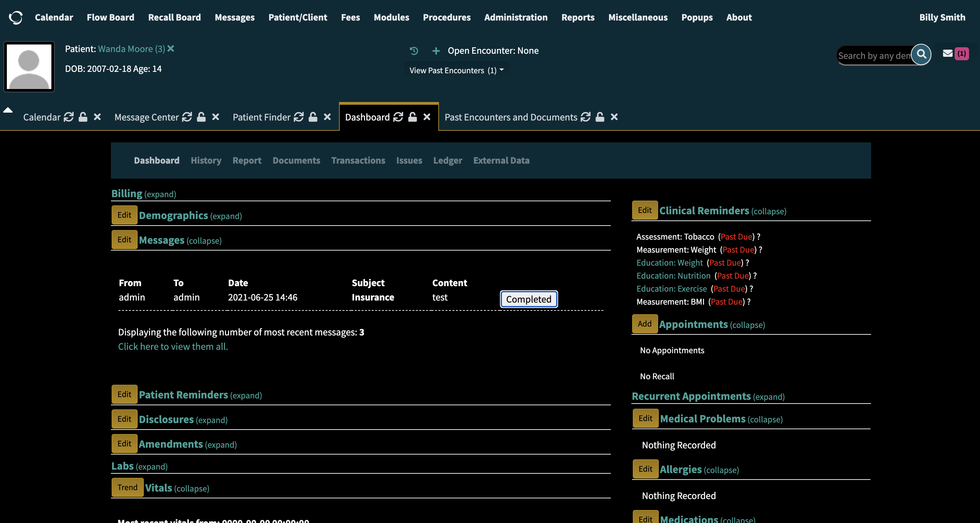This screenshot has height=523, width=980.
Task: Refresh the Message Center tab
Action: coord(187,117)
